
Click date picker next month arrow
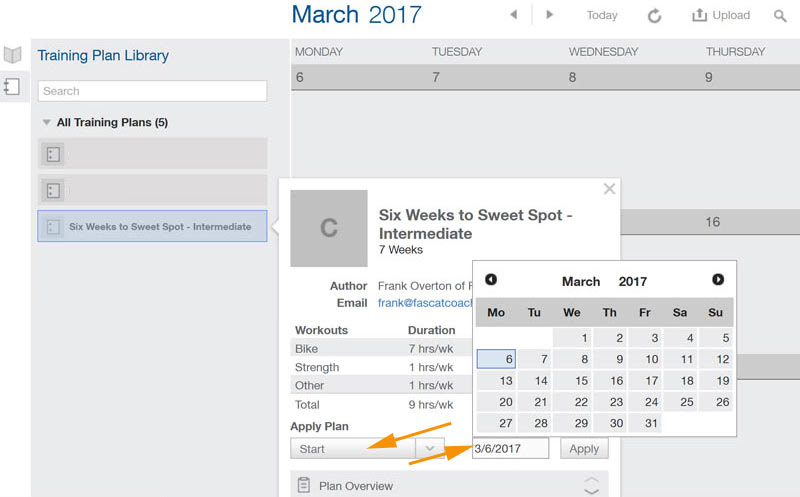click(718, 280)
